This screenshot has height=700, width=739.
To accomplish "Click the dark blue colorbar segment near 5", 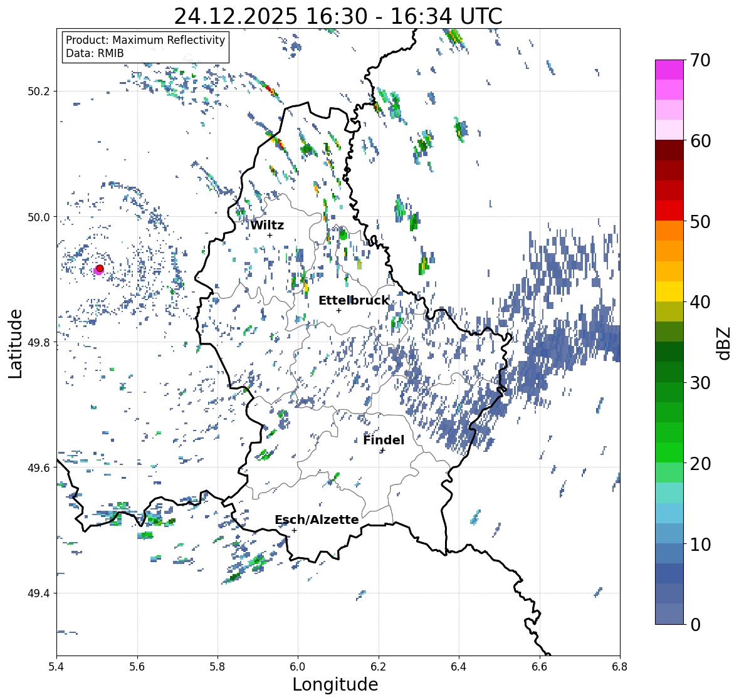I will point(669,573).
